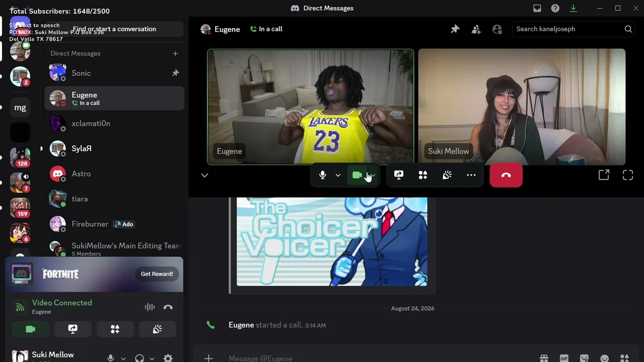Viewport: 644px width, 362px height.
Task: Open the mg server icon
Action: pos(20,107)
